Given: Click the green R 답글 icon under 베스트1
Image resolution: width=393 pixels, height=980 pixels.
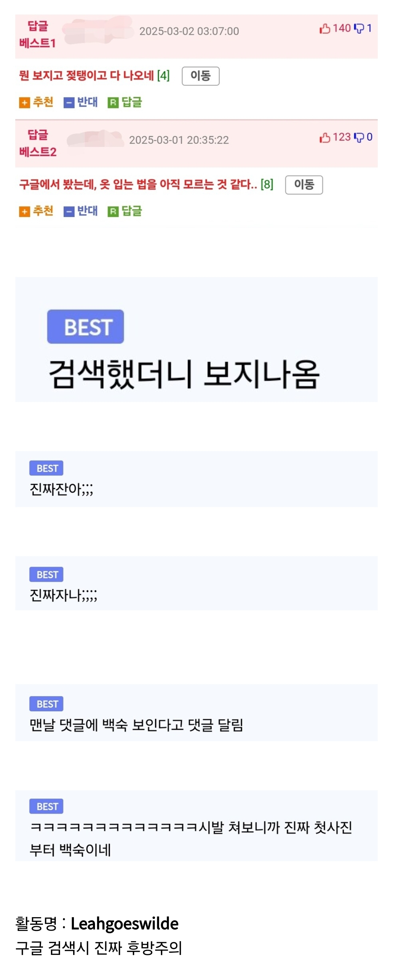Looking at the screenshot, I should [x=113, y=103].
